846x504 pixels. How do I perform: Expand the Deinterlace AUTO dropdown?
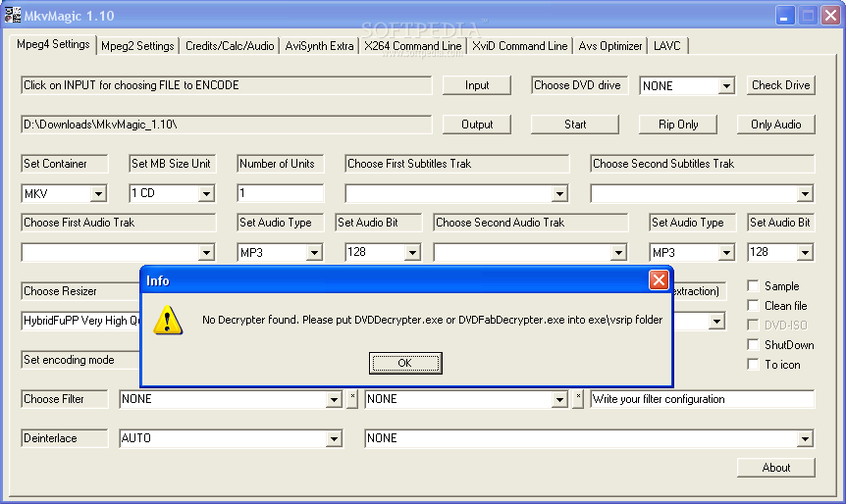[334, 438]
